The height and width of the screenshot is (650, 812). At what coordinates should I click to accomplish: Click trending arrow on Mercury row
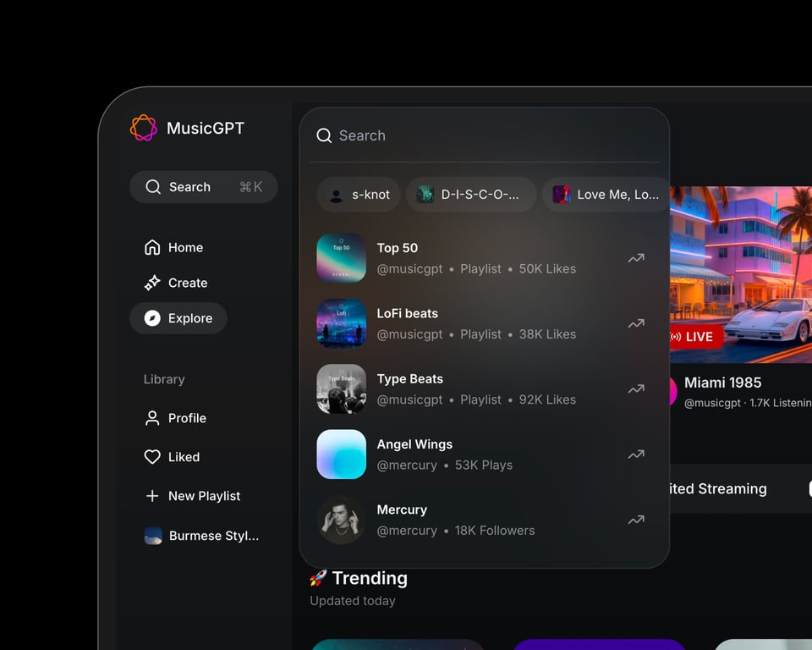coord(636,520)
